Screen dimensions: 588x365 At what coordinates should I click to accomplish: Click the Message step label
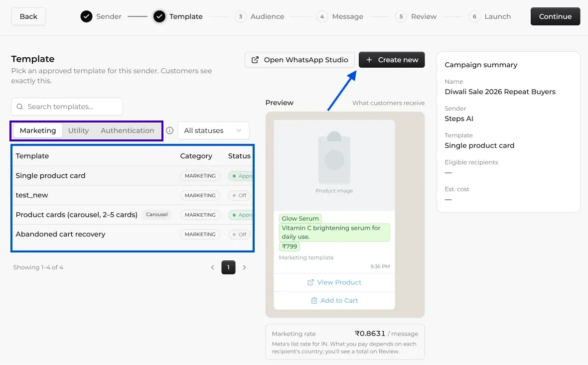(x=348, y=16)
